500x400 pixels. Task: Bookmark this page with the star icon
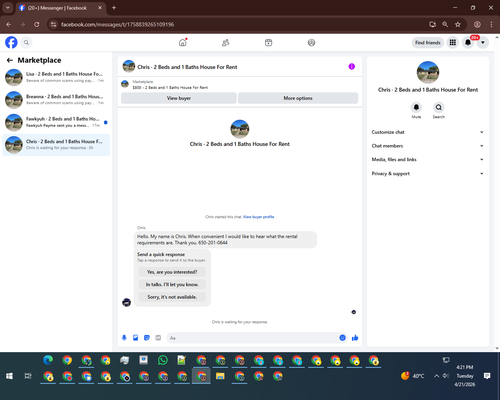coord(458,24)
